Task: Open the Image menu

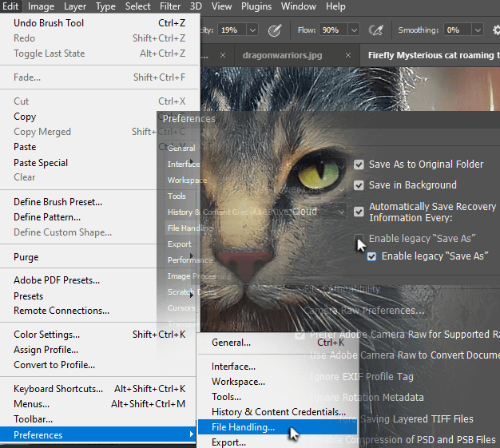Action: [x=41, y=6]
